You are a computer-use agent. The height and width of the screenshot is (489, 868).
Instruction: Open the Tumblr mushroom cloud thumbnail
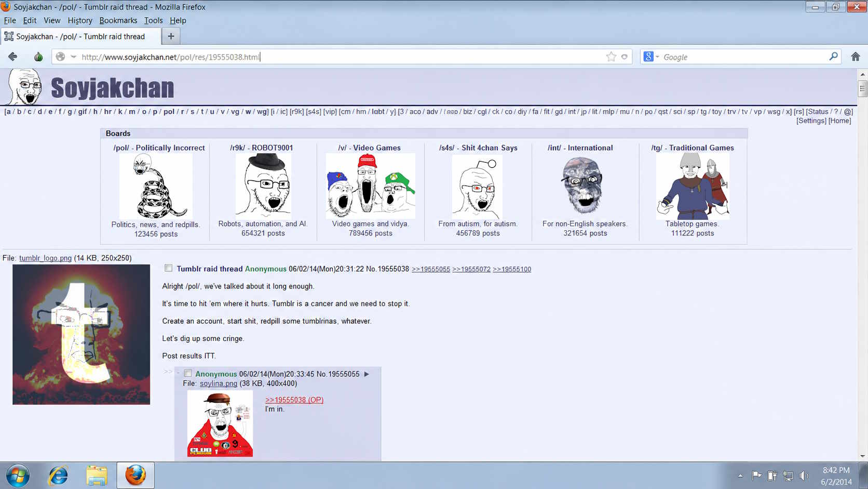pyautogui.click(x=81, y=334)
